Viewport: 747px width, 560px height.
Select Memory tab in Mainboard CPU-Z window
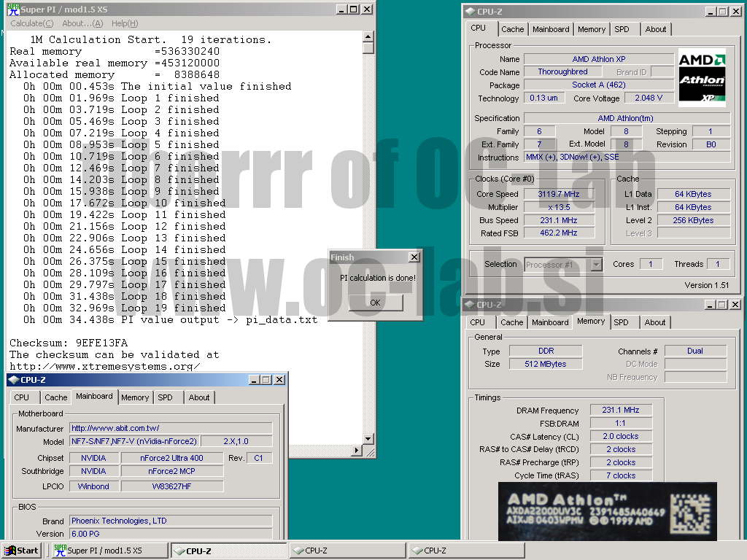[x=135, y=397]
